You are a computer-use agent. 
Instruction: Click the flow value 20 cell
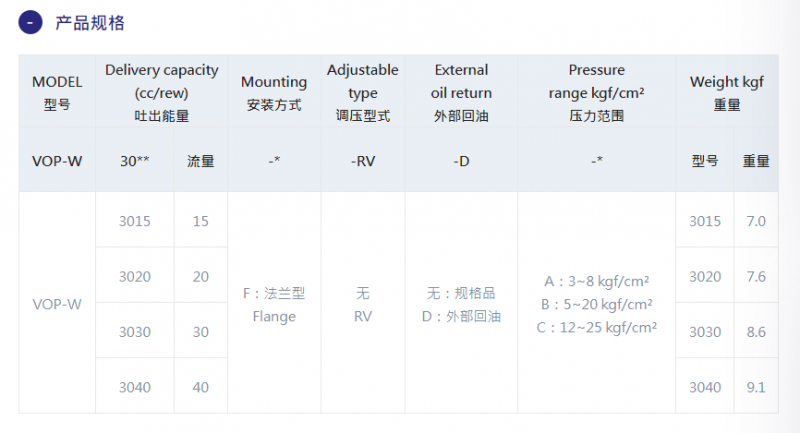tap(201, 276)
